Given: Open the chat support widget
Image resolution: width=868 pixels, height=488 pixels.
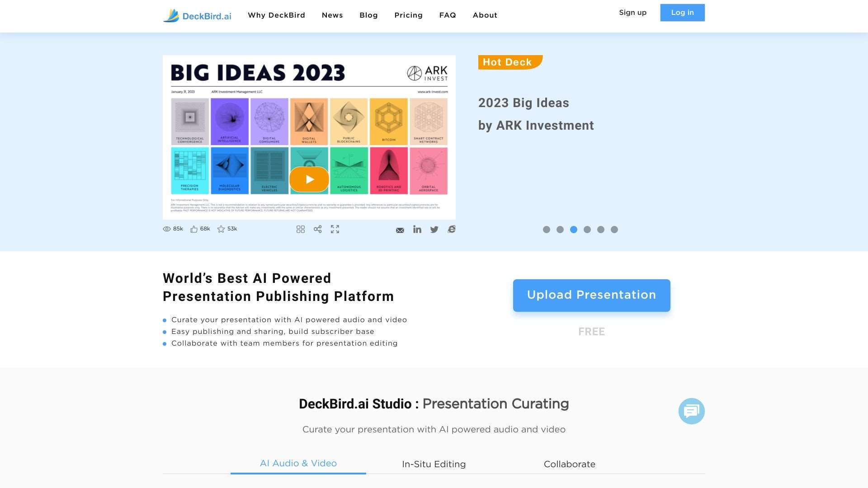Looking at the screenshot, I should pos(691,411).
